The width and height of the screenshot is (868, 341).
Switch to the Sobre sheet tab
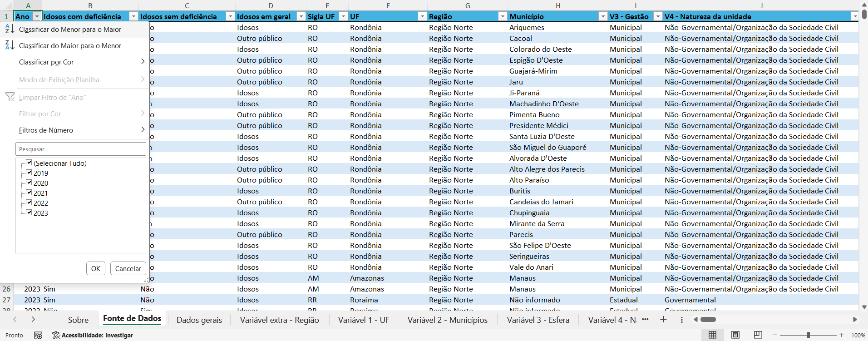78,320
